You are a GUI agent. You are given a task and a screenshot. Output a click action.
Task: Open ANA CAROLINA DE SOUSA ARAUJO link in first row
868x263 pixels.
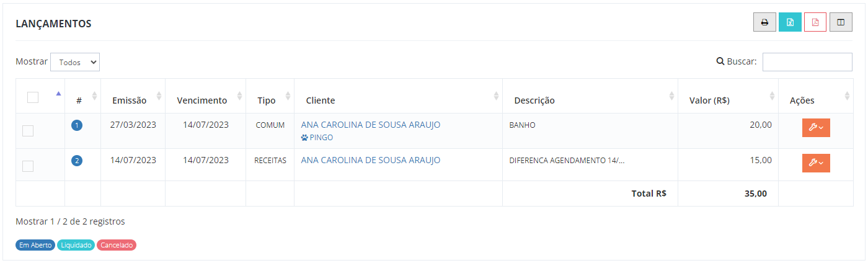(371, 125)
